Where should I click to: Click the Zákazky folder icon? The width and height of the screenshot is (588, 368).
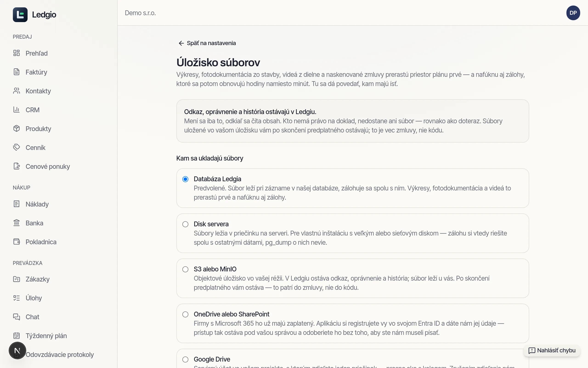pos(17,279)
